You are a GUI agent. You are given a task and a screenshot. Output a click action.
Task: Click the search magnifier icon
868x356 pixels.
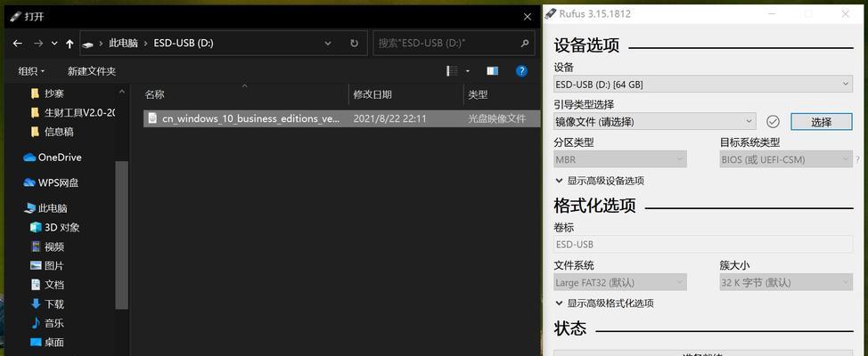point(525,43)
